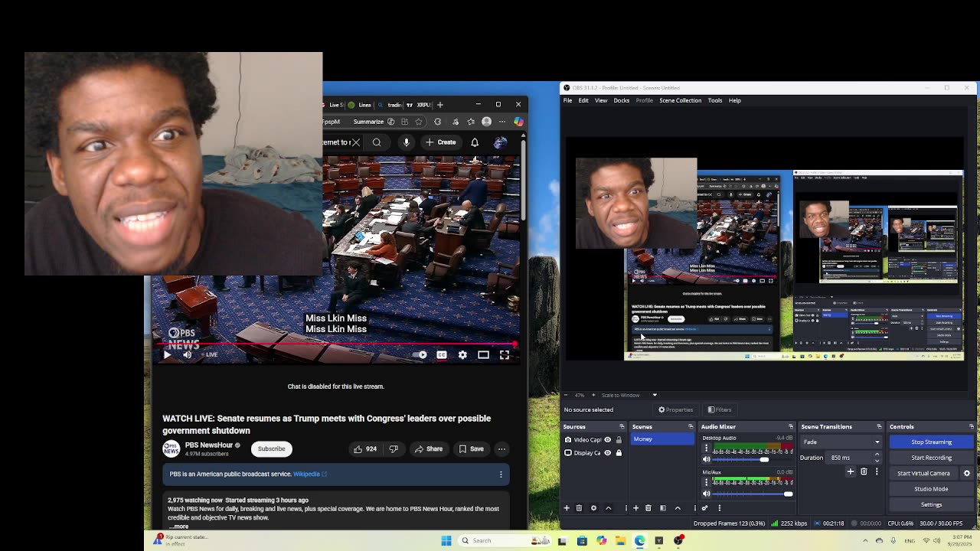Screen dimensions: 980x551
Task: Open the YouTube Create menu
Action: coord(441,142)
